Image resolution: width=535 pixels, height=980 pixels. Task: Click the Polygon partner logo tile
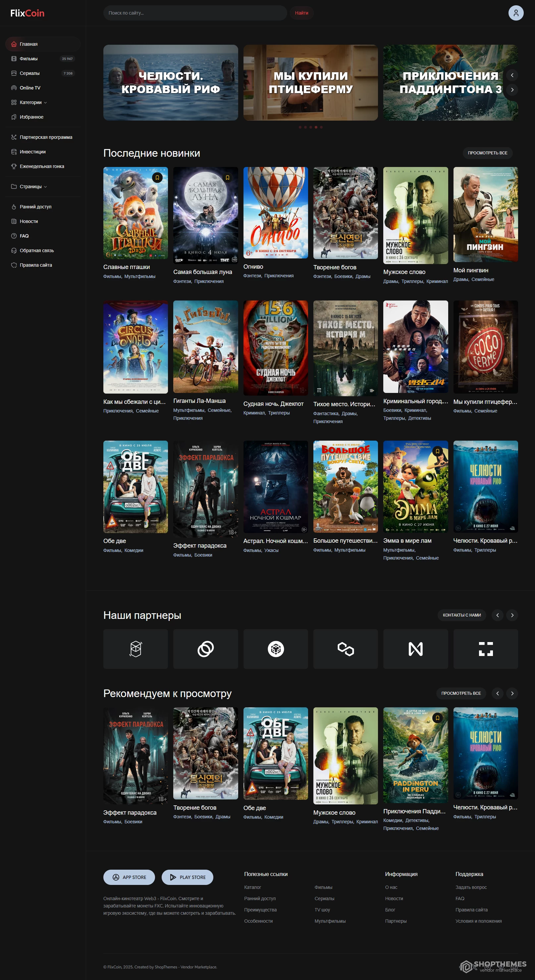coord(345,649)
